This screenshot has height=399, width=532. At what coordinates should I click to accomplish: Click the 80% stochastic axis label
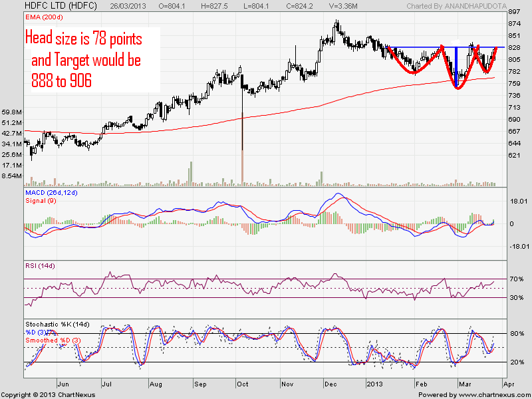[x=517, y=334]
